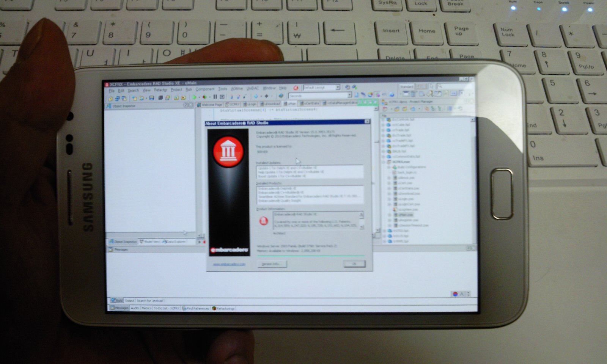Screen dimensions: 607x364
Task: Open the Project menu
Action: 176,90
